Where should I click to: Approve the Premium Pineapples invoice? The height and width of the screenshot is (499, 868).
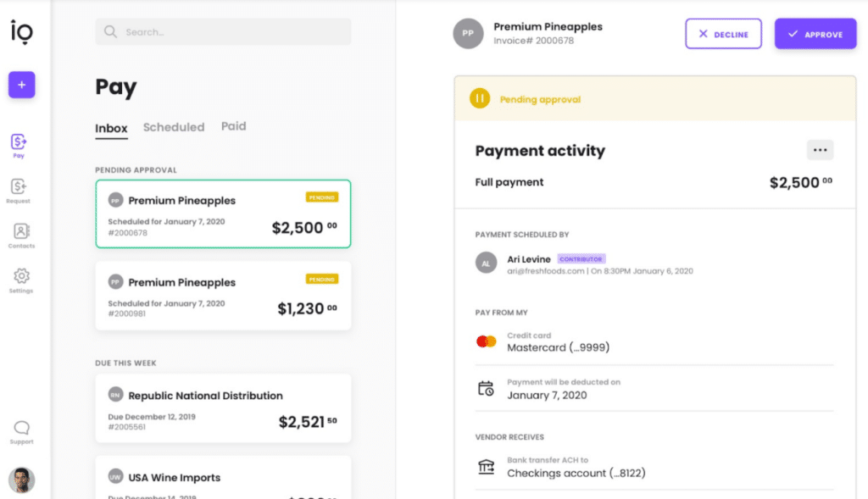[815, 33]
